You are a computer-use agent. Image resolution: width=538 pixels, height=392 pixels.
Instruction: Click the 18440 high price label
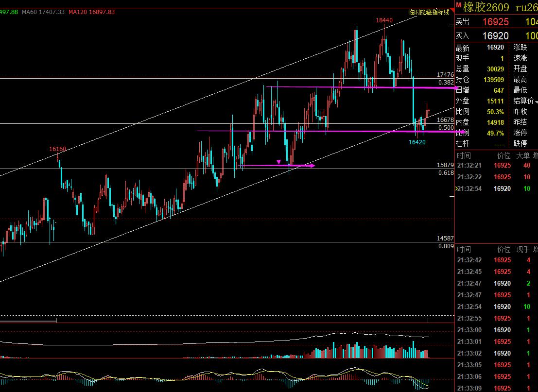384,20
